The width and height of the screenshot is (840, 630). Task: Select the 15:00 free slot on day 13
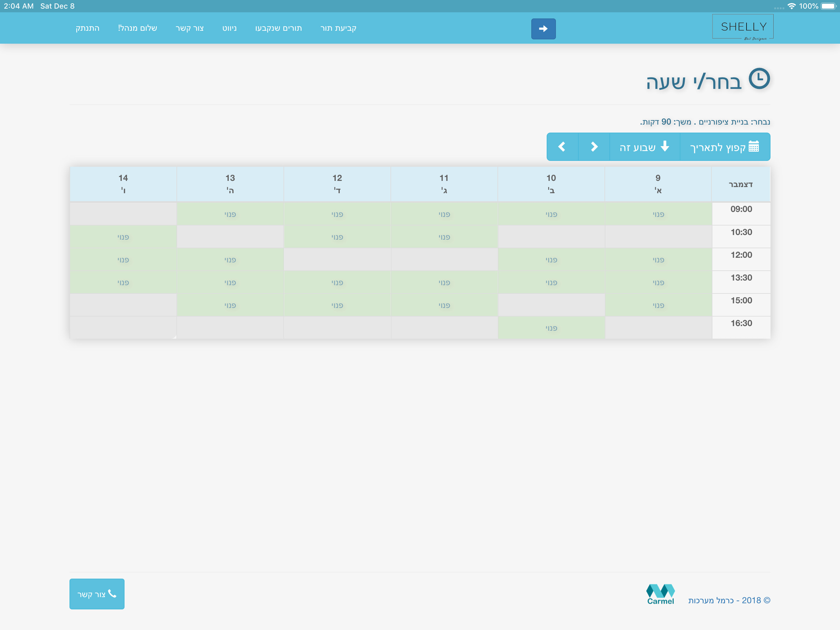[x=230, y=305]
